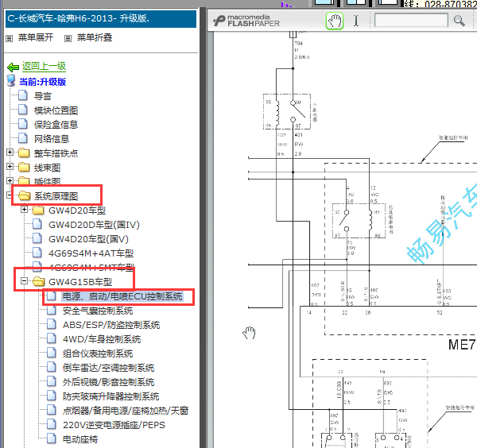Open GW4D20车型(国V) document

click(88, 239)
